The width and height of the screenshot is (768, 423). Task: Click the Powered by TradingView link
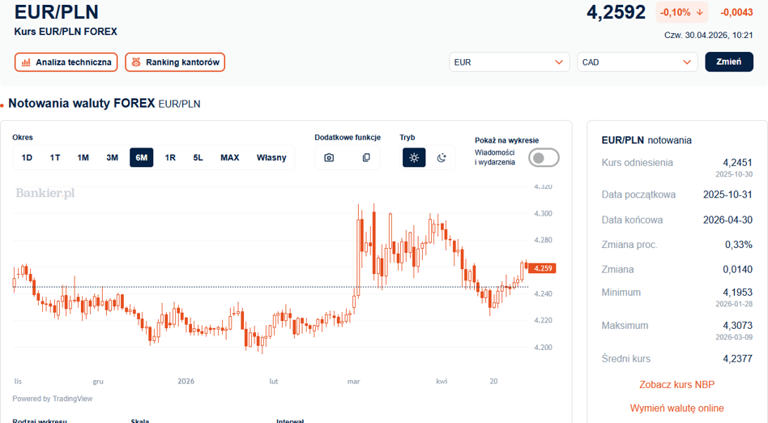(52, 398)
